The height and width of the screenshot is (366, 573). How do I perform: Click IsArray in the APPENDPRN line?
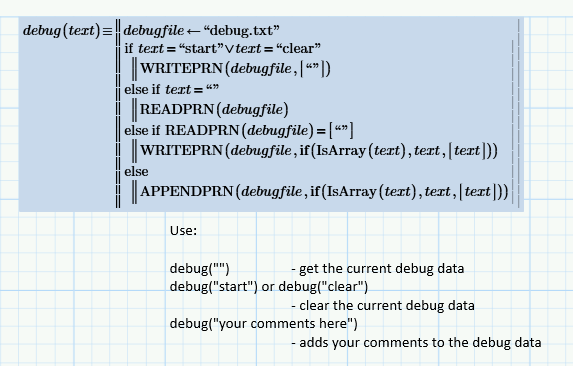pyautogui.click(x=352, y=191)
